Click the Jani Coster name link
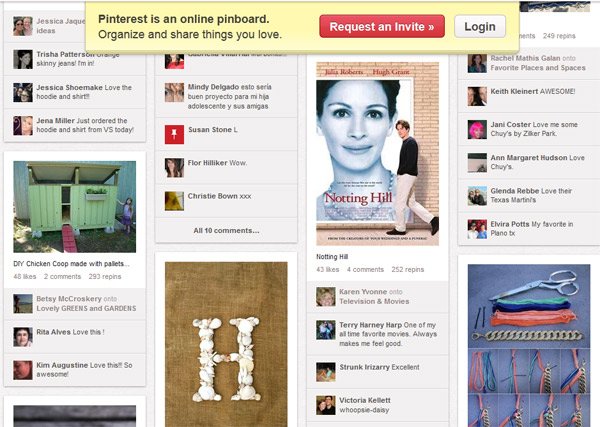This screenshot has height=427, width=600. 511,124
